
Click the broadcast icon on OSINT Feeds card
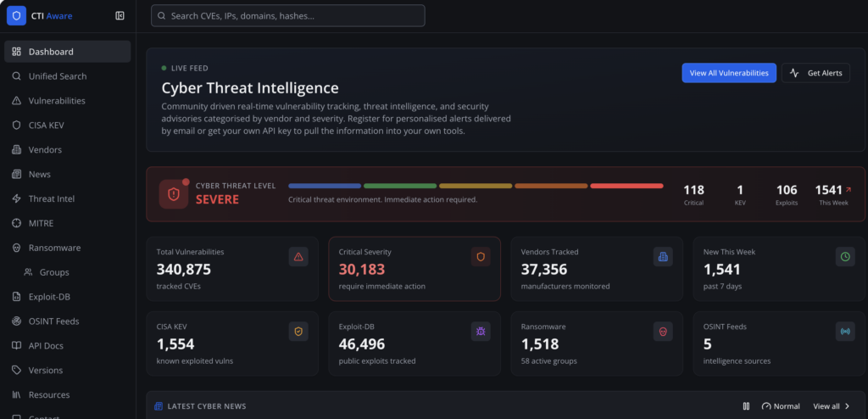[x=845, y=332]
